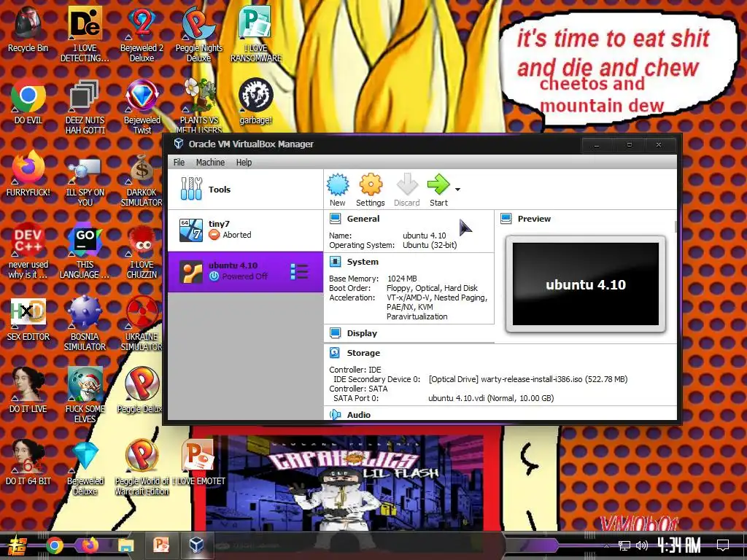
Task: Select the Recycle Bin desktop icon
Action: tap(28, 29)
